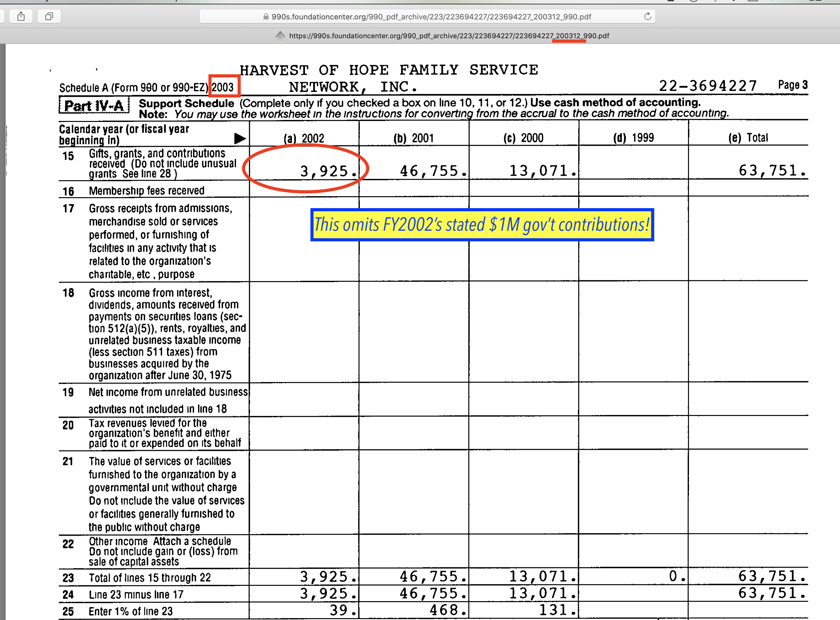Click the Part IV-A boxed label
This screenshot has width=840, height=620.
tap(94, 105)
